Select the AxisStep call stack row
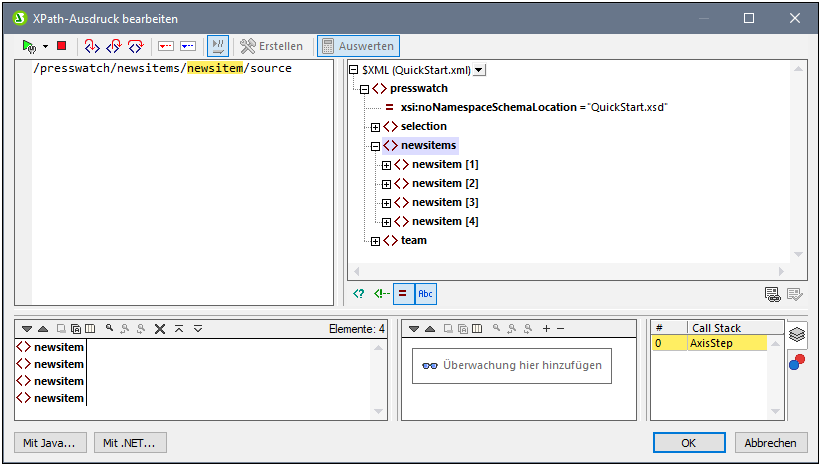 pyautogui.click(x=726, y=343)
